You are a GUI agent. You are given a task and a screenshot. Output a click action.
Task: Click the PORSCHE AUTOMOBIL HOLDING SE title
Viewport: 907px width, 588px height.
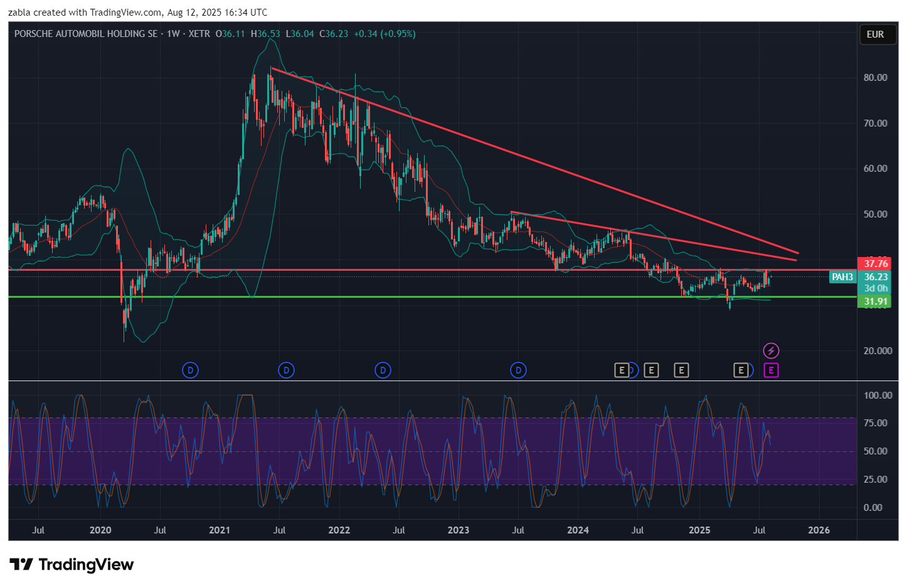tap(86, 34)
